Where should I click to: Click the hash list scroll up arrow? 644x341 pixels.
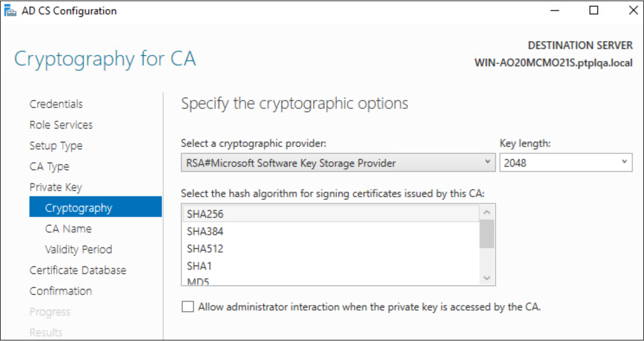(x=487, y=212)
